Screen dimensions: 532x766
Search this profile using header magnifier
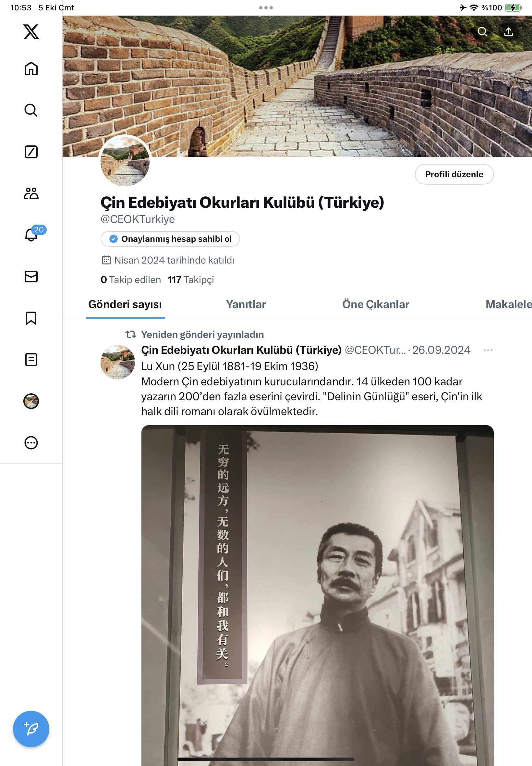(482, 32)
